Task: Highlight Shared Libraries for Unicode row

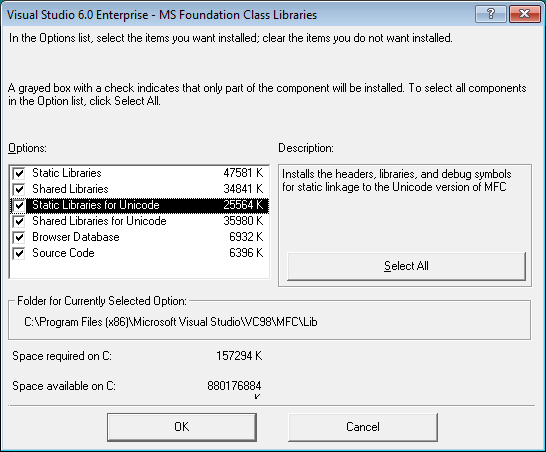Action: pyautogui.click(x=139, y=221)
